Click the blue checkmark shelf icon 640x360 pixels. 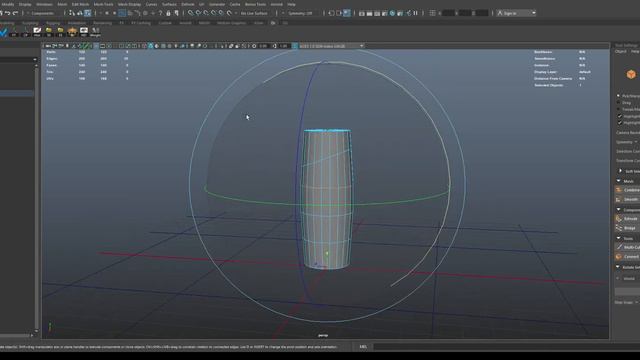click(3, 32)
